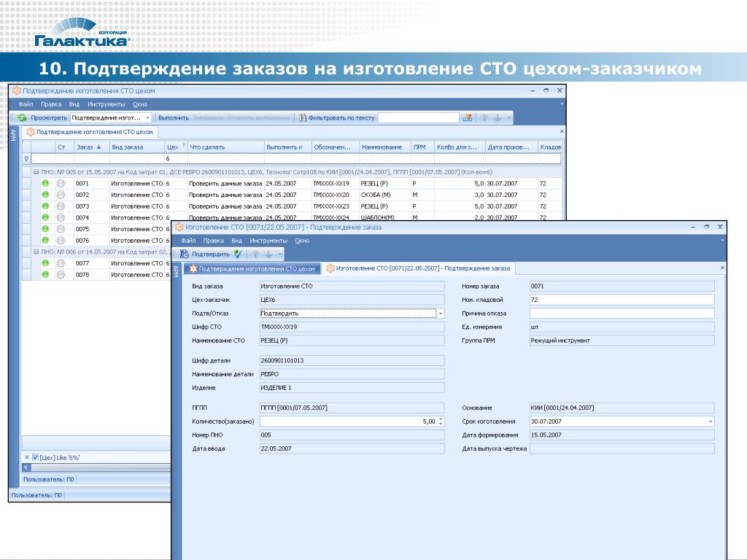
Task: Click the grey state circle of order 0072
Action: click(61, 195)
